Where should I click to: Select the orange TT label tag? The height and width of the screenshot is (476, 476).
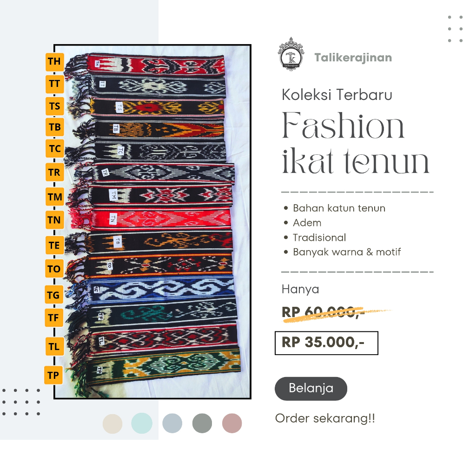[55, 84]
